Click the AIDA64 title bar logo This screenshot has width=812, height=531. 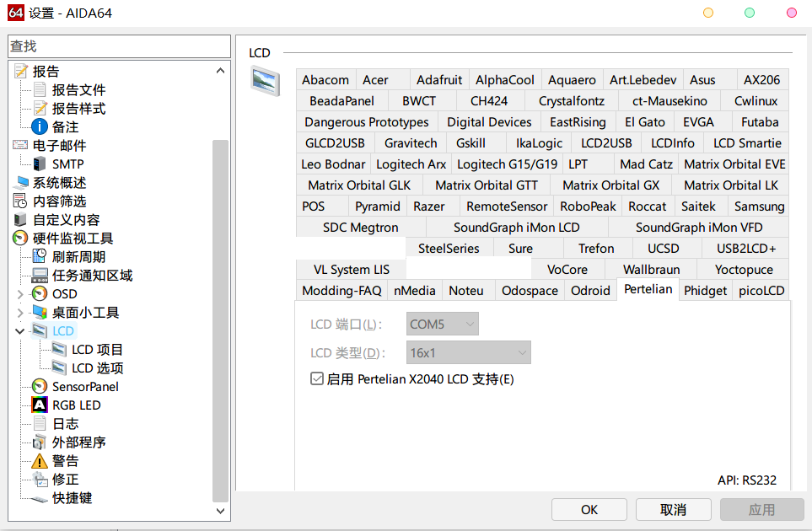tap(16, 13)
